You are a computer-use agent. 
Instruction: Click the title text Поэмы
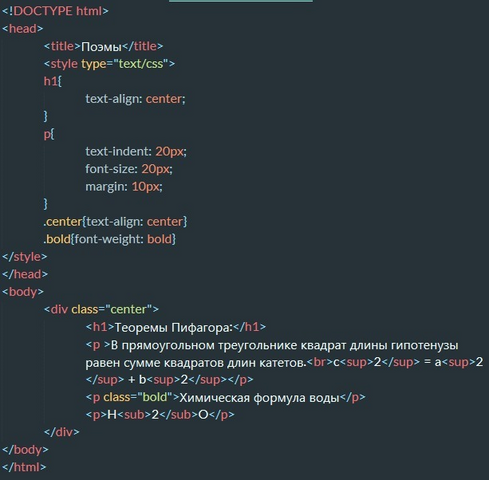click(101, 46)
